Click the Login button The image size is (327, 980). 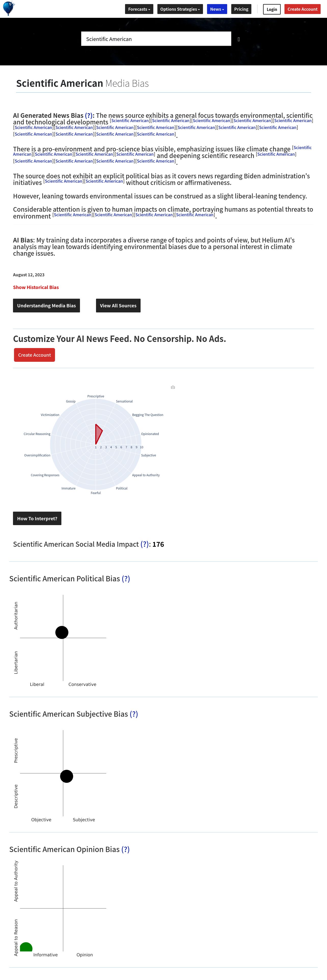click(271, 9)
